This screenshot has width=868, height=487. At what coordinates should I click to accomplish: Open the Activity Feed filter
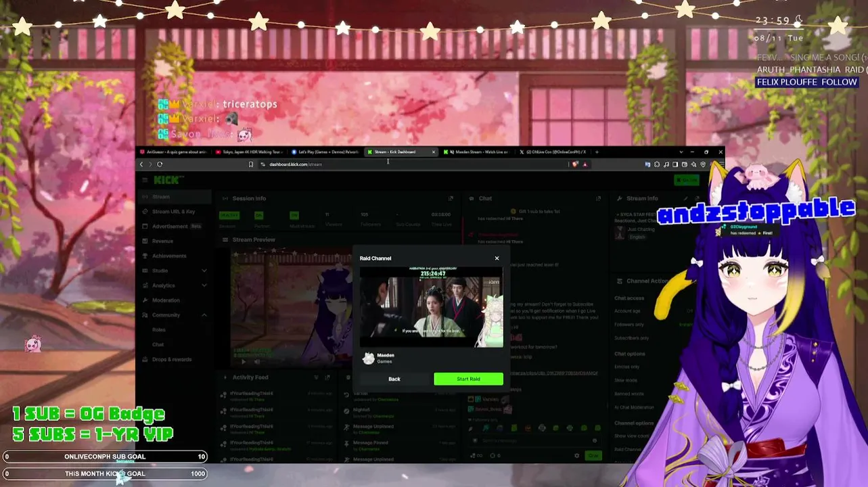pos(316,377)
